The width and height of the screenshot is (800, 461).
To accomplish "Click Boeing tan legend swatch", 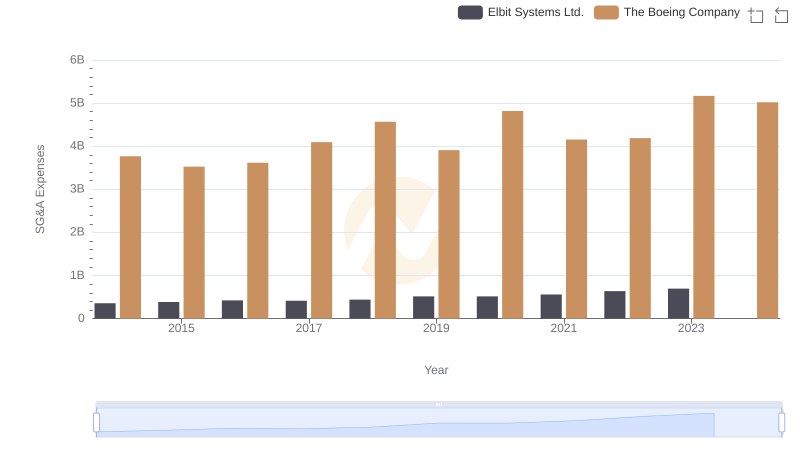I will coord(607,12).
